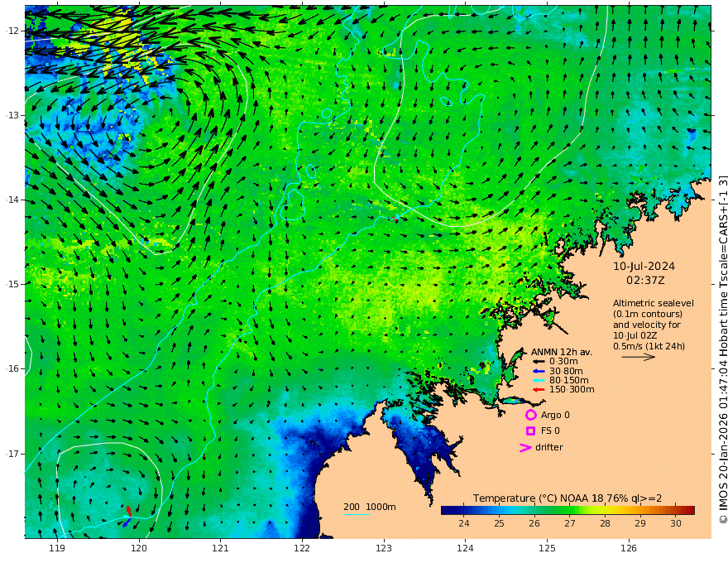Image resolution: width=728 pixels, height=563 pixels.
Task: Click latitude axis label '-12'
Action: [12, 31]
